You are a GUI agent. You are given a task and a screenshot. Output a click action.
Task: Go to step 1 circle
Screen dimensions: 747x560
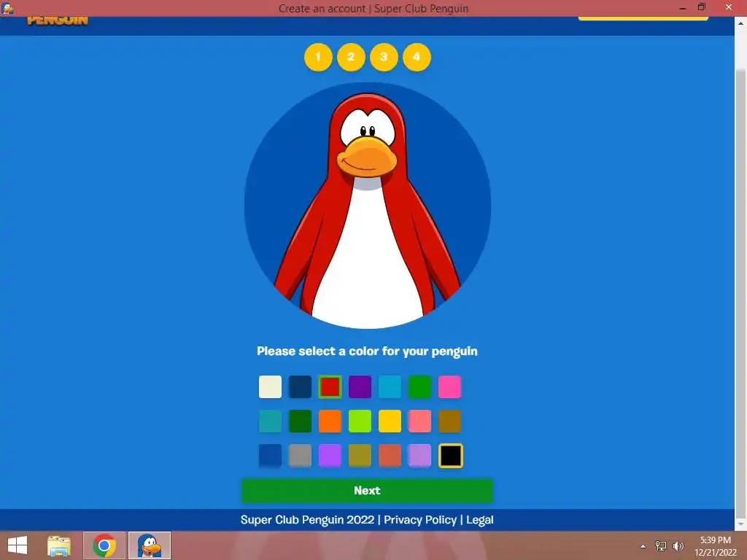[x=318, y=57]
